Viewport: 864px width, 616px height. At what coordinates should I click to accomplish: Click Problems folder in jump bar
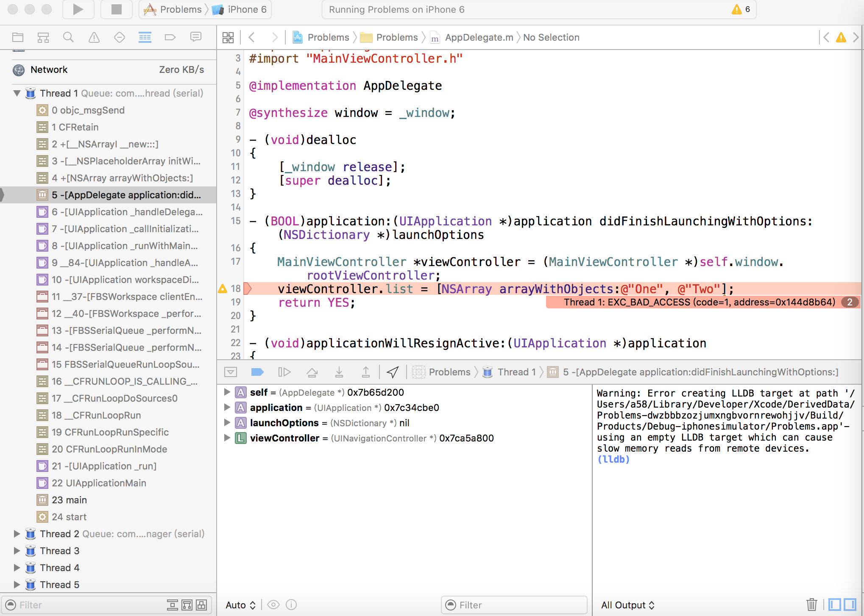pyautogui.click(x=389, y=37)
